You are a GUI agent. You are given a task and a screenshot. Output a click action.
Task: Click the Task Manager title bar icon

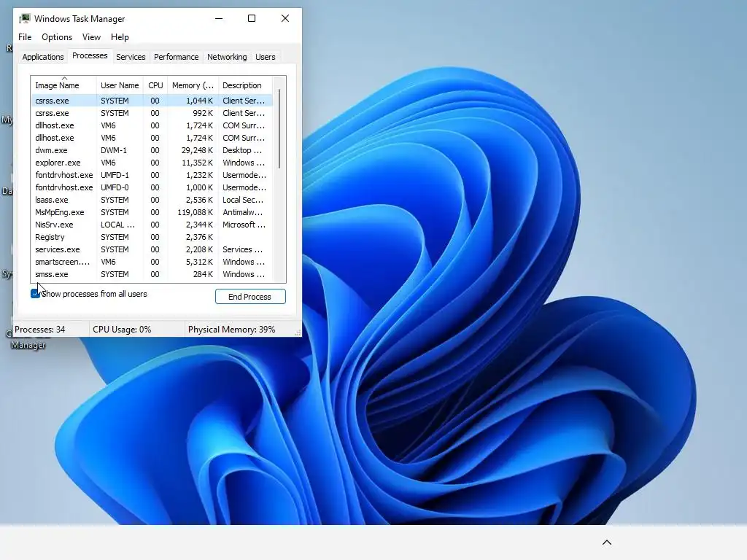(24, 19)
